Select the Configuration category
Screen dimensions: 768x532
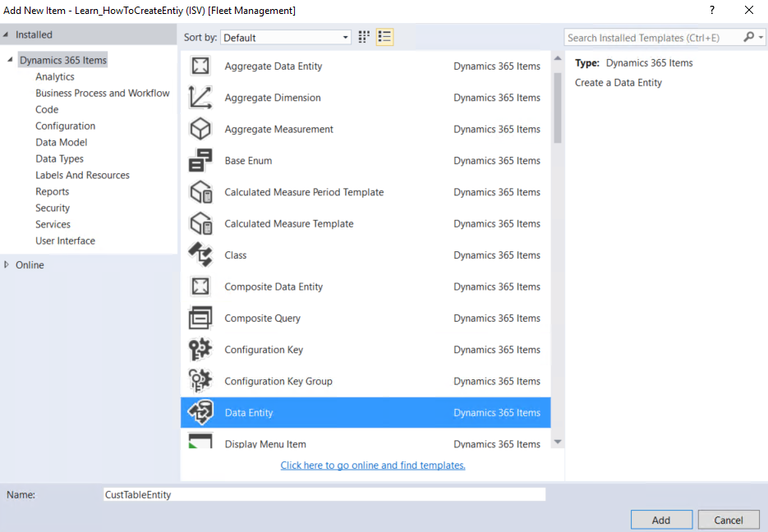[65, 126]
